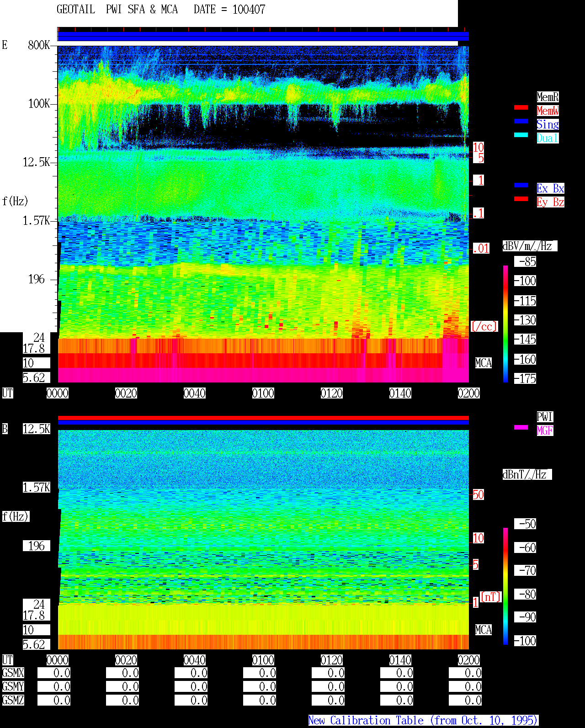
Task: Click the -175 color scale value
Action: (x=525, y=378)
